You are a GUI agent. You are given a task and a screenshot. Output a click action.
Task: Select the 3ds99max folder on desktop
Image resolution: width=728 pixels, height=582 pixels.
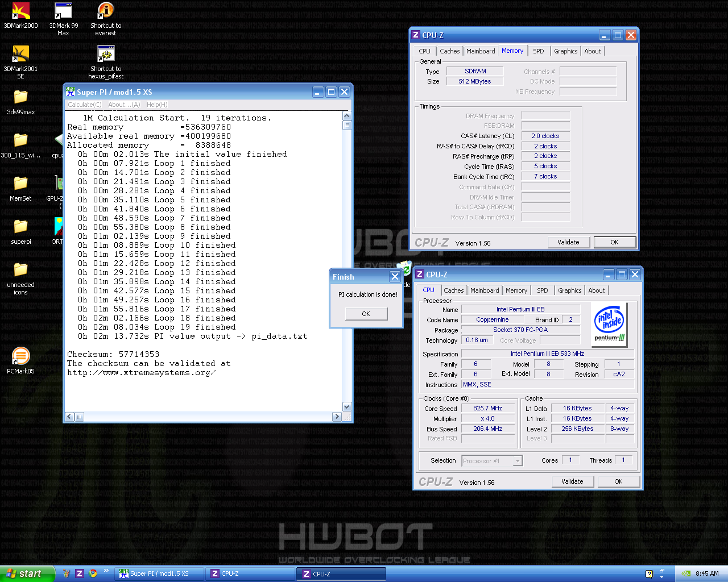tap(21, 102)
